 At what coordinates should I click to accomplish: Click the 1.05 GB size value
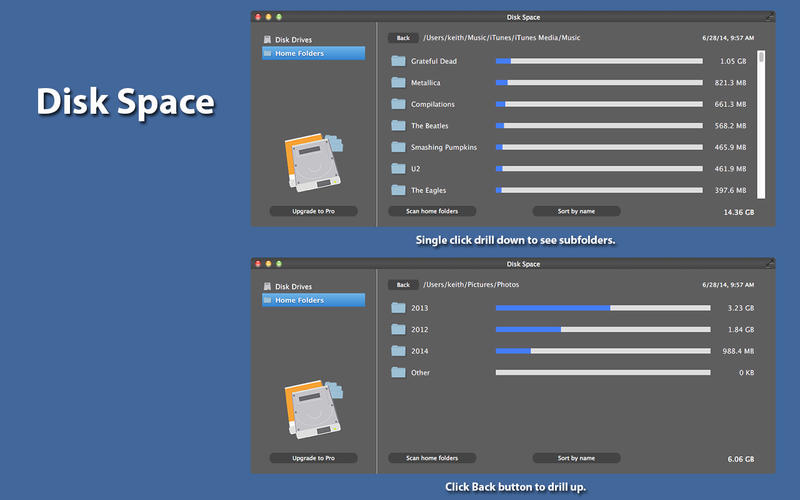pos(733,61)
